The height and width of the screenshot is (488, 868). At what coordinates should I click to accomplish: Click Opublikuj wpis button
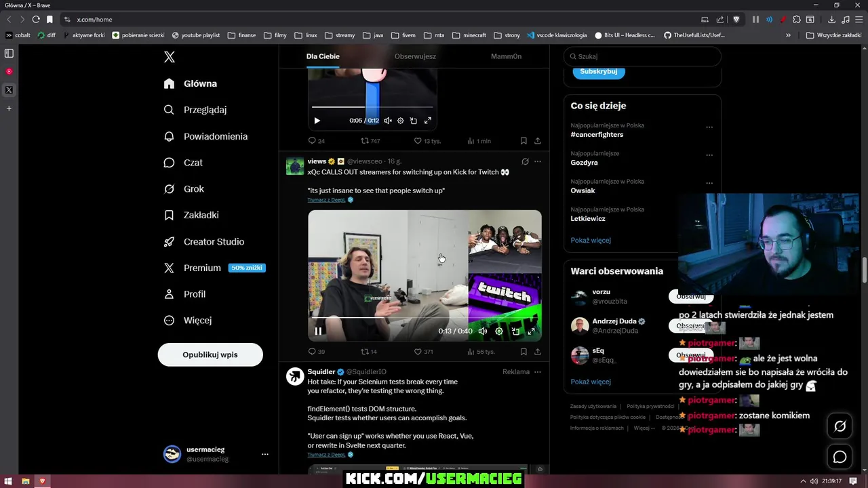[x=210, y=354]
